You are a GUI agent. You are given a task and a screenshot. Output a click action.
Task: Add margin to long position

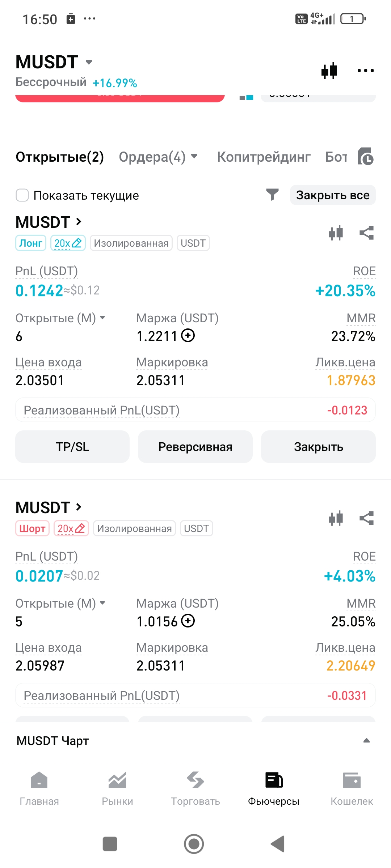click(x=188, y=336)
